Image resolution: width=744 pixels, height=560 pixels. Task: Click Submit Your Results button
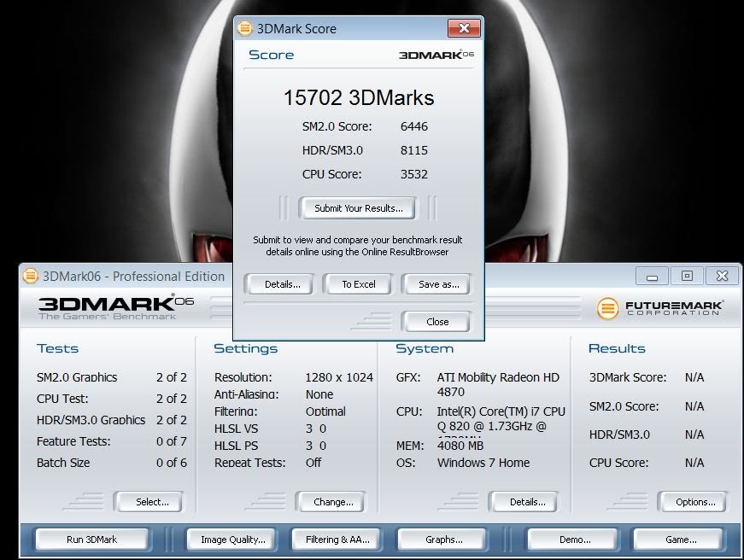coord(358,208)
